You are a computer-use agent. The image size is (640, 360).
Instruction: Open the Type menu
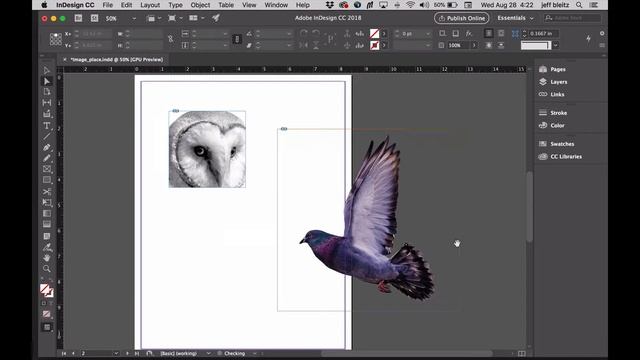(176, 5)
